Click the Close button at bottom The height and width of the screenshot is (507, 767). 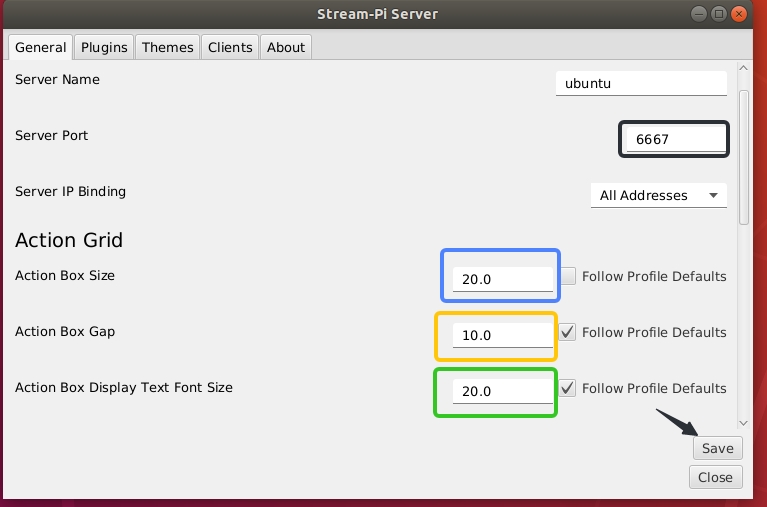click(716, 477)
